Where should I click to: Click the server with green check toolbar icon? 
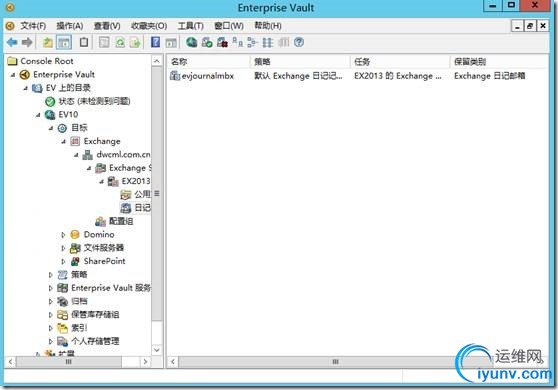[207, 43]
